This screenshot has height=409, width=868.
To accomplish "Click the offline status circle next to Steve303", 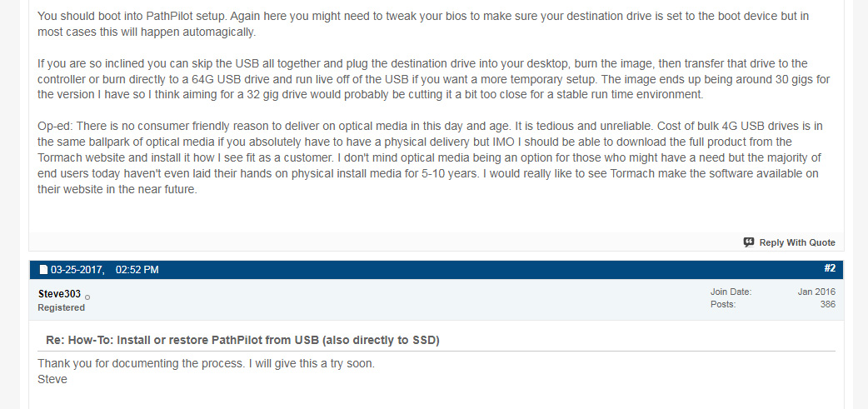I will click(87, 297).
